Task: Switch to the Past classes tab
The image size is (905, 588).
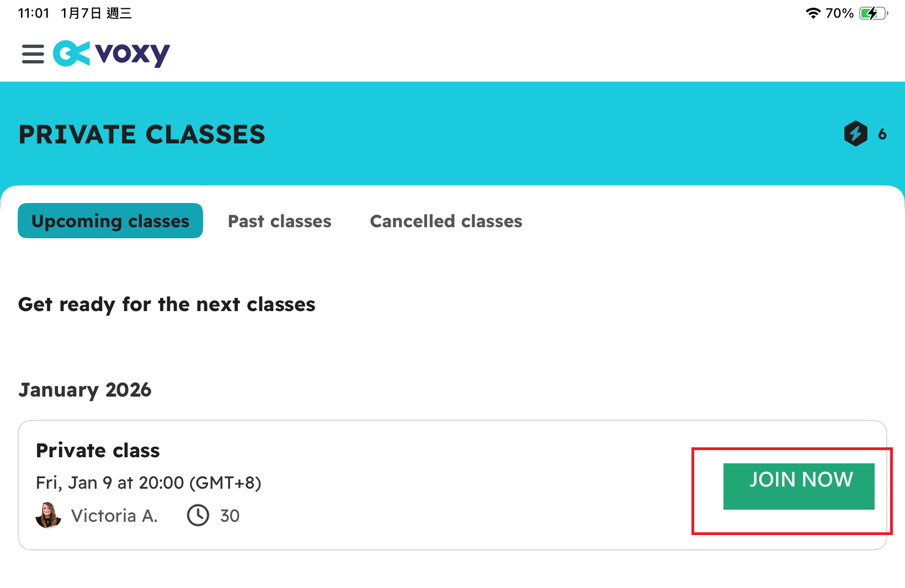Action: click(x=279, y=221)
